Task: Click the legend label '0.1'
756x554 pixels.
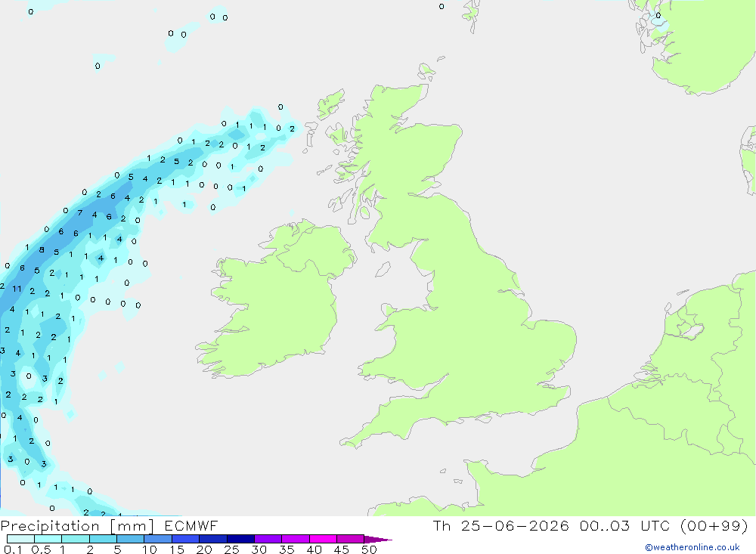Action: coord(13,549)
